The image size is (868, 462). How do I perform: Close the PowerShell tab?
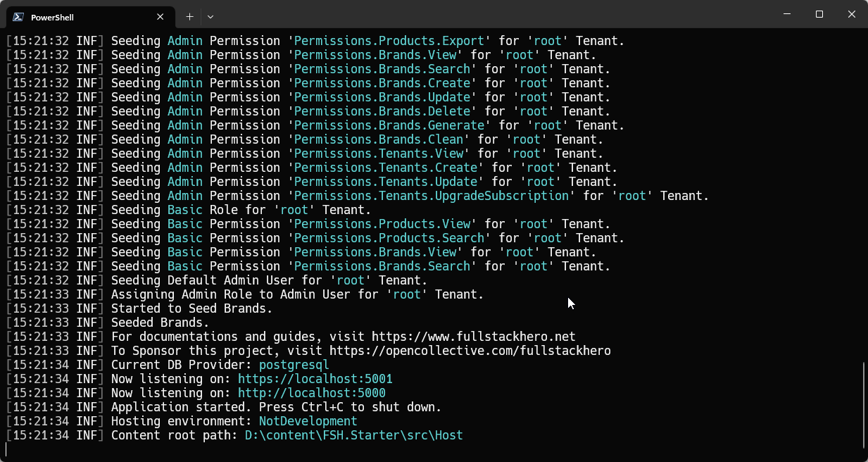[161, 17]
